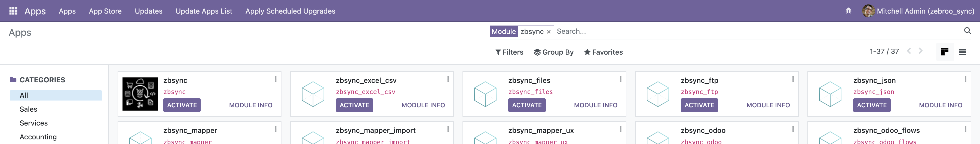This screenshot has height=144, width=980.
Task: Select Apply Scheduled Upgrades menu
Action: 290,11
